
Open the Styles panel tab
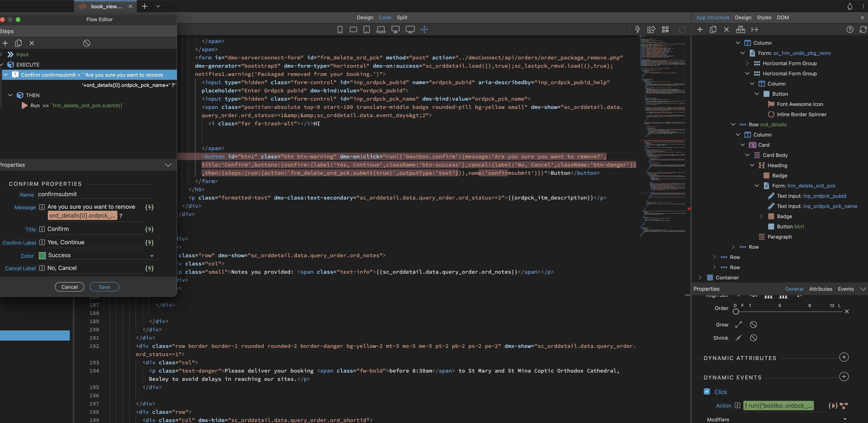(x=764, y=17)
